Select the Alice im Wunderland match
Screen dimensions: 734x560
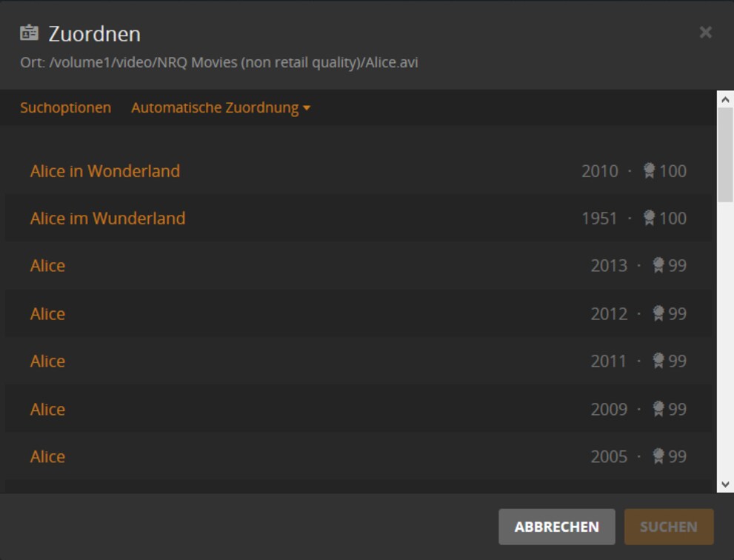tap(358, 219)
